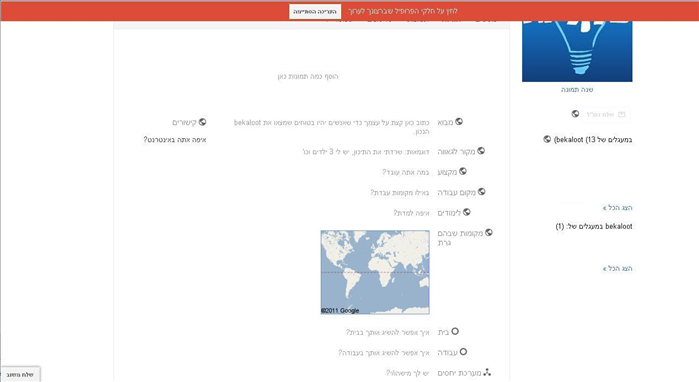Screen dimensions: 699x382
Task: Click the globe icon beside מקום עבודה
Action: (481, 192)
